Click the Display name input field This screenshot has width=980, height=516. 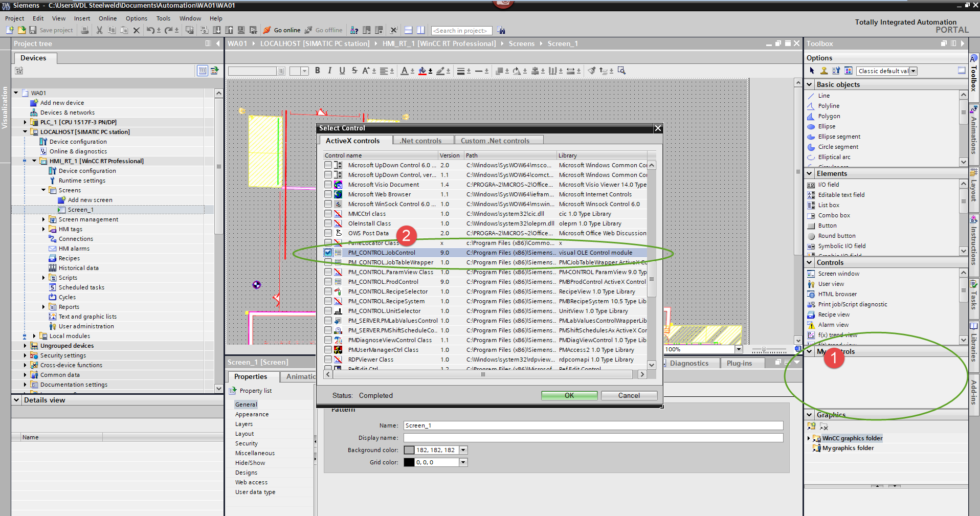593,438
